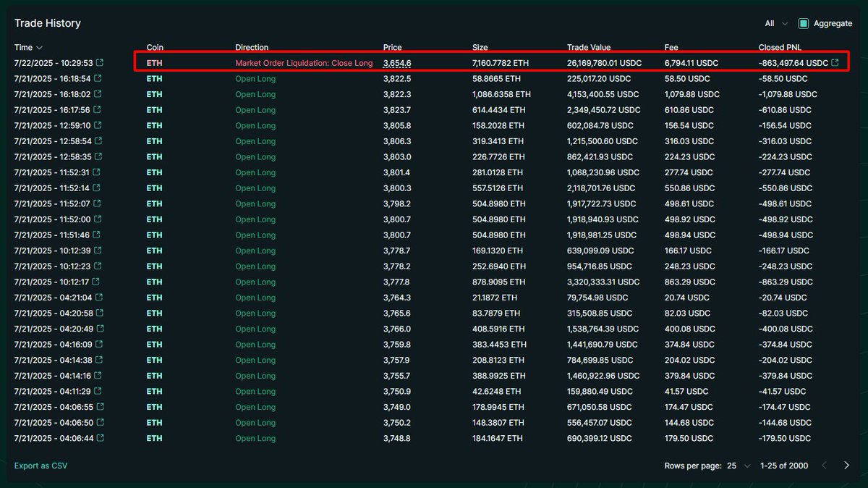Open external link icon beside 7/21/2025 - 04:16:09
This screenshot has height=488, width=868.
[x=98, y=345]
